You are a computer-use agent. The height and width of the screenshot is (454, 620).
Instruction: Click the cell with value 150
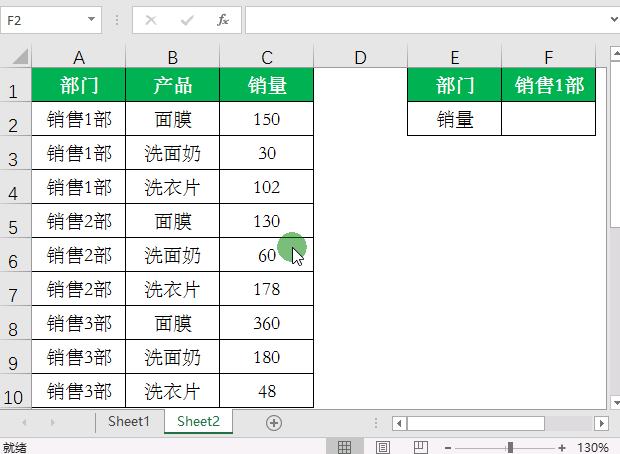[x=267, y=119]
